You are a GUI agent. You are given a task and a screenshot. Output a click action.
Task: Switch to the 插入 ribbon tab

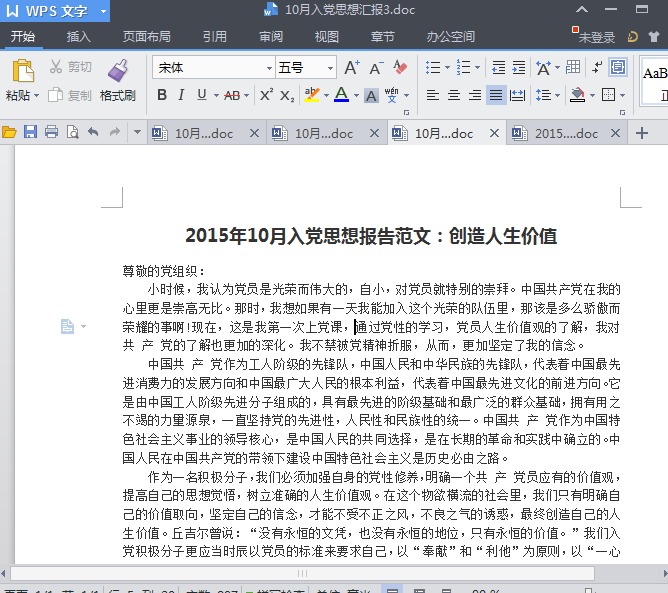[x=79, y=37]
